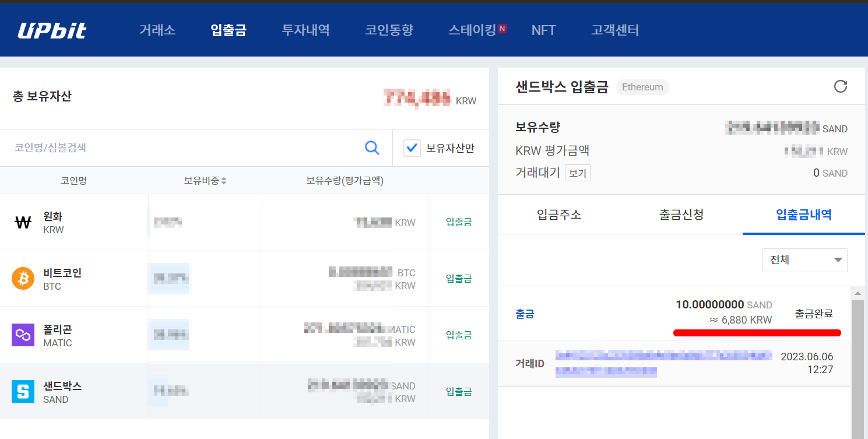
Task: Click the Polygon MATIC icon
Action: tap(23, 335)
